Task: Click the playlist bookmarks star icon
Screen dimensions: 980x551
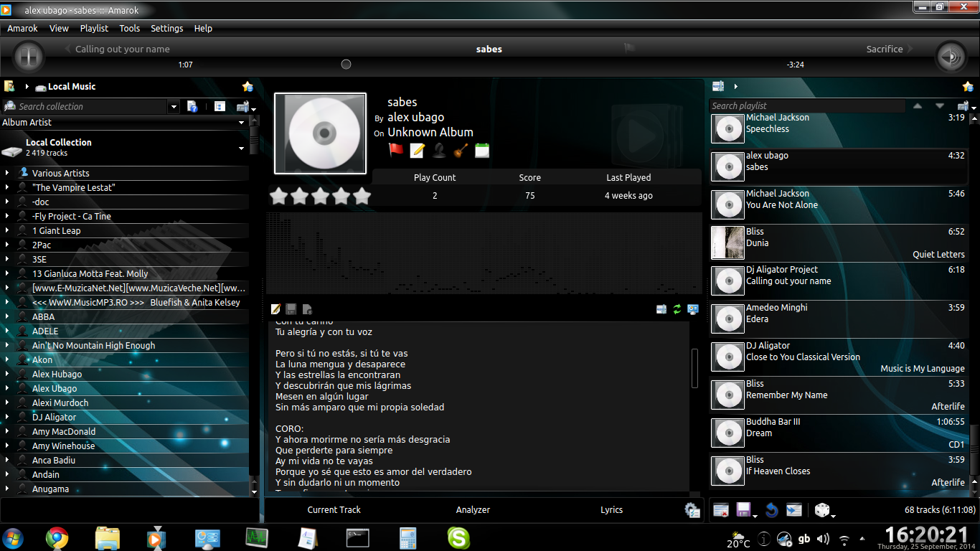Action: pos(968,86)
